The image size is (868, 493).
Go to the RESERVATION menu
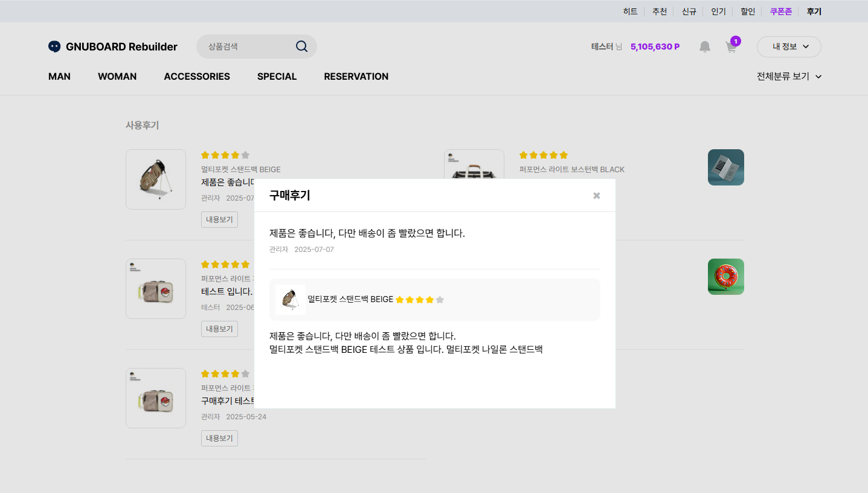[x=356, y=77]
